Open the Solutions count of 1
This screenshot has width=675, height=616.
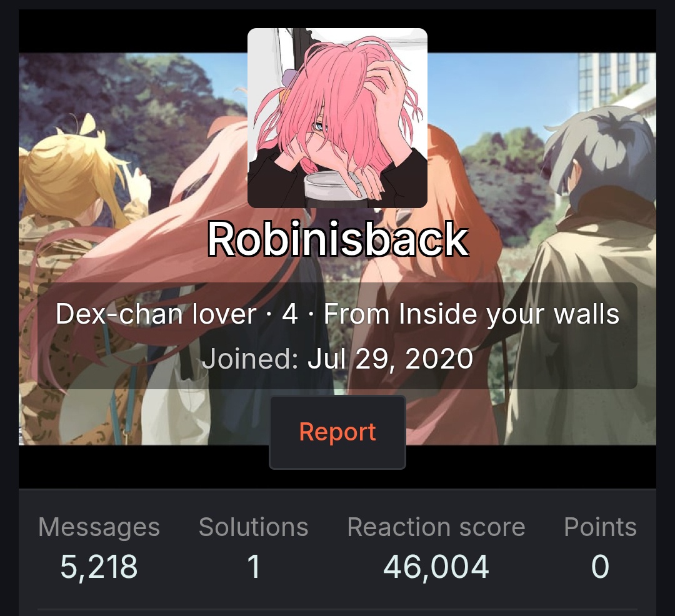(254, 567)
